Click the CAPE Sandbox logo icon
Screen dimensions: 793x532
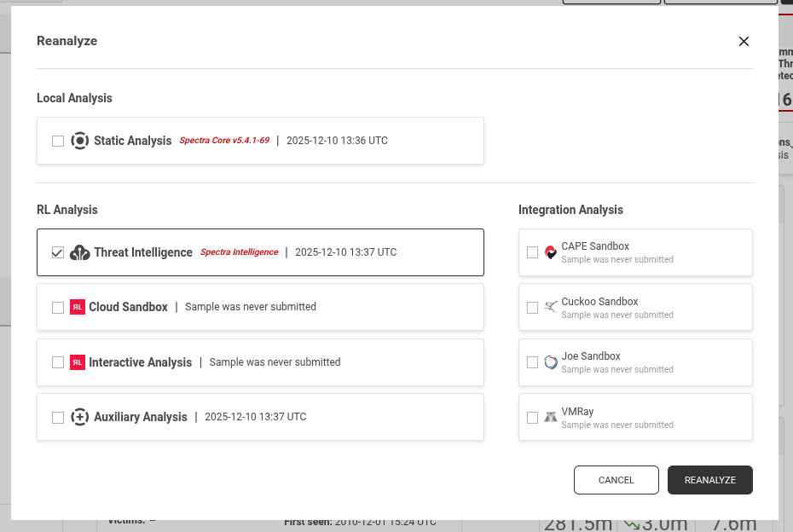pyautogui.click(x=550, y=252)
